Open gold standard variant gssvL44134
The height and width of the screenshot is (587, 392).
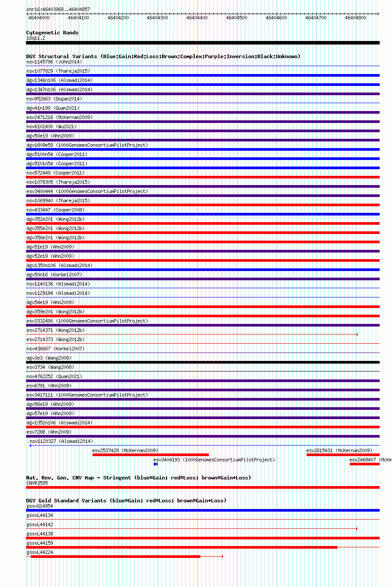[40, 515]
